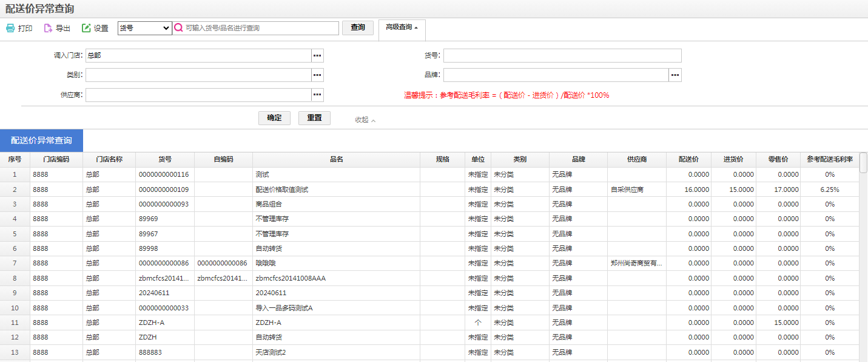Open settings (设置) edit icon
868x362 pixels.
(x=86, y=28)
